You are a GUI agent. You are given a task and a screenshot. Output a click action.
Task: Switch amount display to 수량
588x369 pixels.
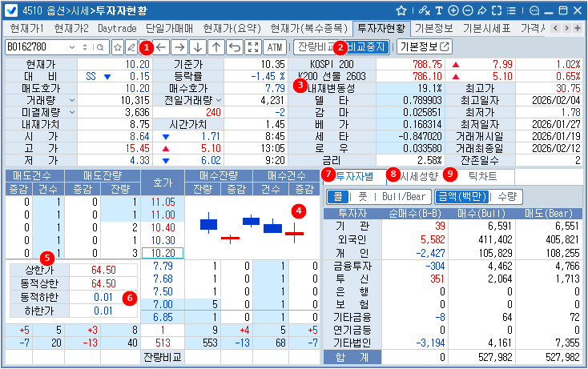(506, 196)
